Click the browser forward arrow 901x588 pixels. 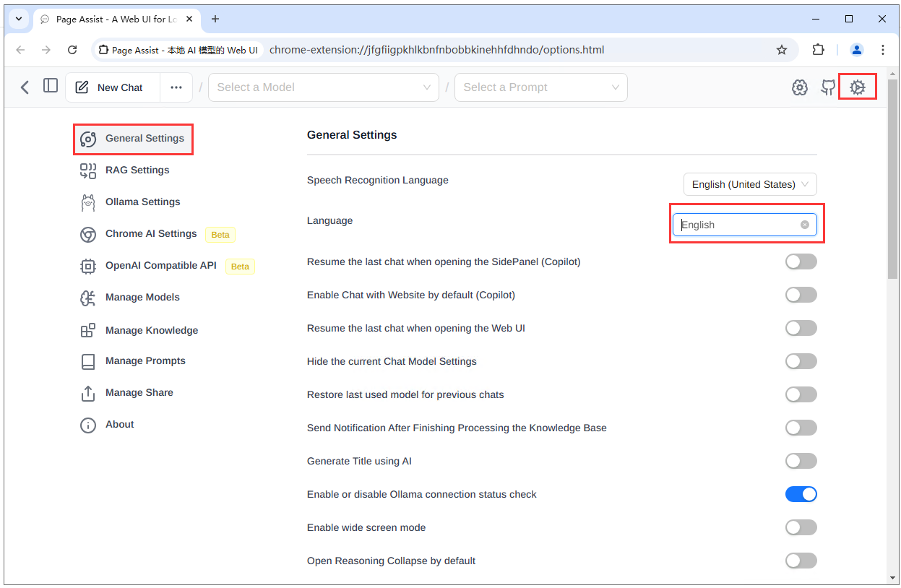point(46,50)
